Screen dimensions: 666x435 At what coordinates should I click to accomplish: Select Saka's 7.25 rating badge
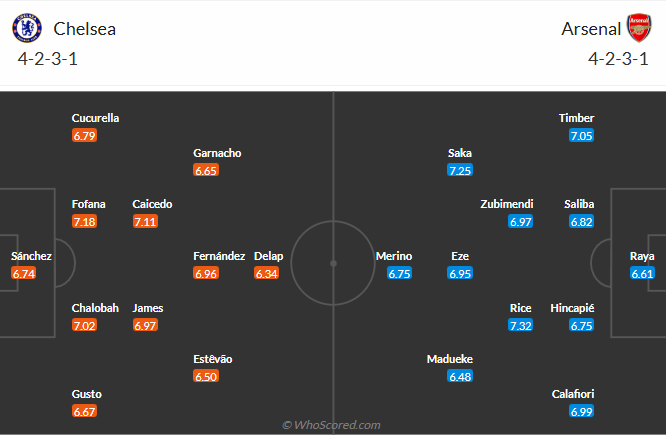pos(460,171)
